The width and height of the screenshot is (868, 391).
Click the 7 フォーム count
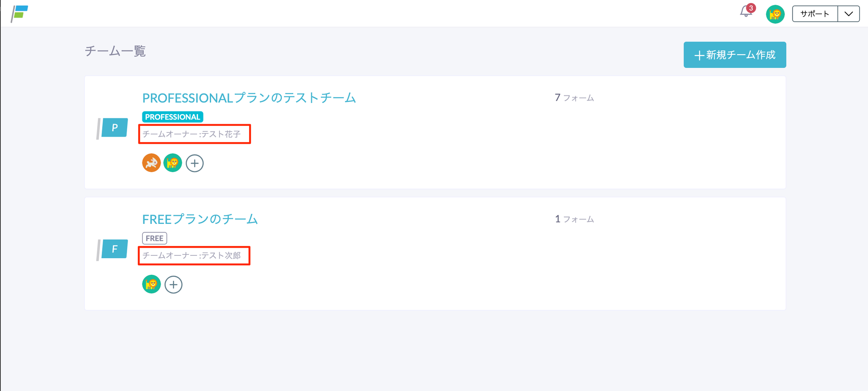(x=574, y=98)
